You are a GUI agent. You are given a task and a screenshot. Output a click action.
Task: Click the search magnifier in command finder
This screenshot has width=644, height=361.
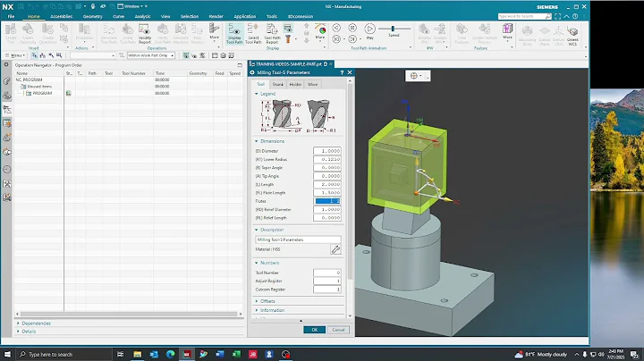pyautogui.click(x=548, y=16)
